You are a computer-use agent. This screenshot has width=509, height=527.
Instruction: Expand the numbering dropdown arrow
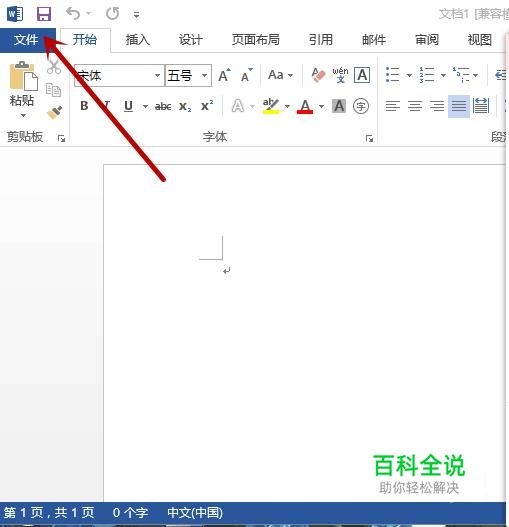click(x=443, y=75)
